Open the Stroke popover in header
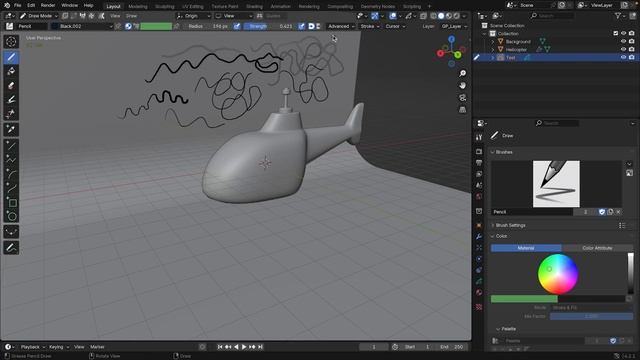This screenshot has width=640, height=360. [370, 26]
